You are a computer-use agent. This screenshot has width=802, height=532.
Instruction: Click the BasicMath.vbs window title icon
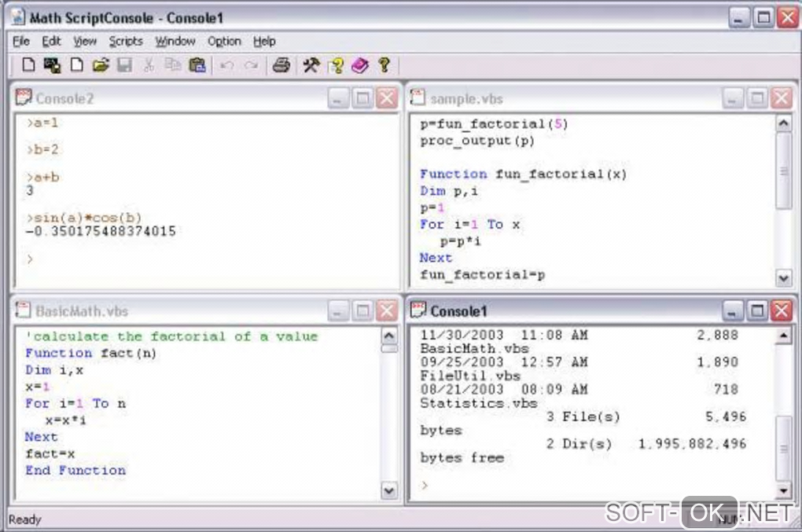(x=23, y=310)
